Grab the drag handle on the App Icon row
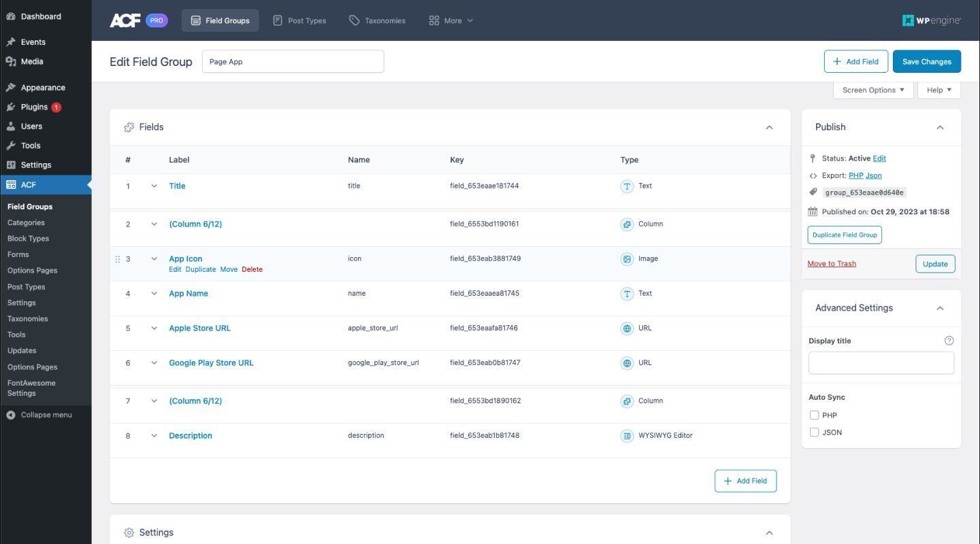Viewport: 980px width, 544px height. [x=117, y=258]
